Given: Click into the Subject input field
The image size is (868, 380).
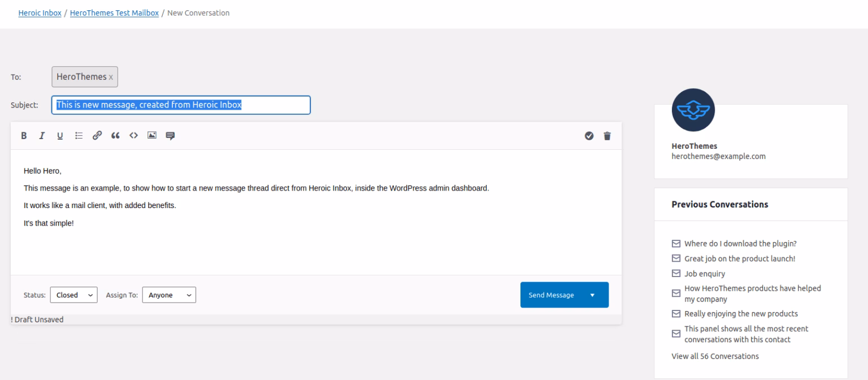Looking at the screenshot, I should tap(181, 105).
